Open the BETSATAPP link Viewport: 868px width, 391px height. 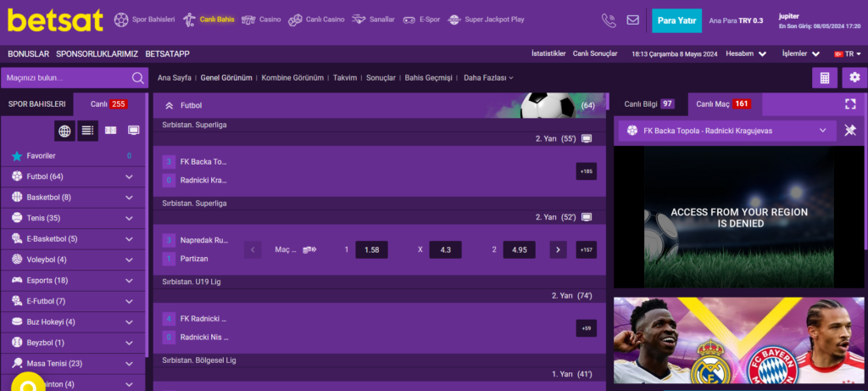(x=168, y=54)
